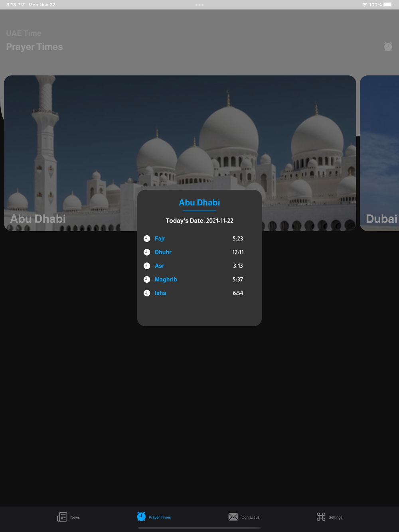
Task: Select the Maghrib prayer label
Action: pyautogui.click(x=166, y=279)
